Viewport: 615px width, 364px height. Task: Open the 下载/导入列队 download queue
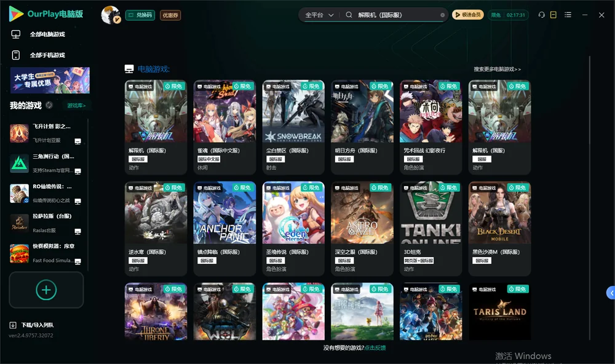[x=32, y=325]
